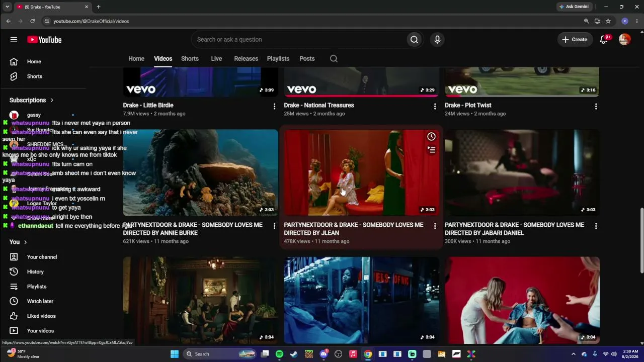This screenshot has height=362, width=644.
Task: Click the "7.9M views" text under Little Birdie
Action: 136,114
